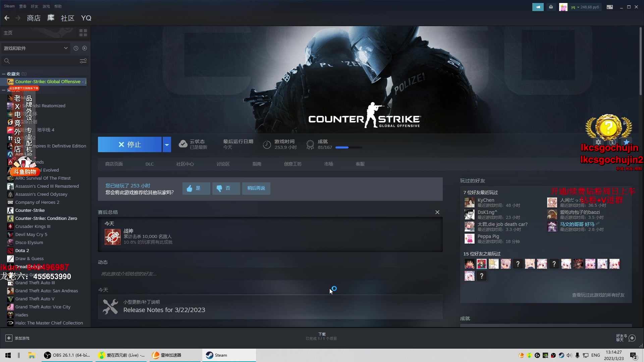Switch to Big Picture mode icon
This screenshot has width=644, height=362.
(x=610, y=7)
